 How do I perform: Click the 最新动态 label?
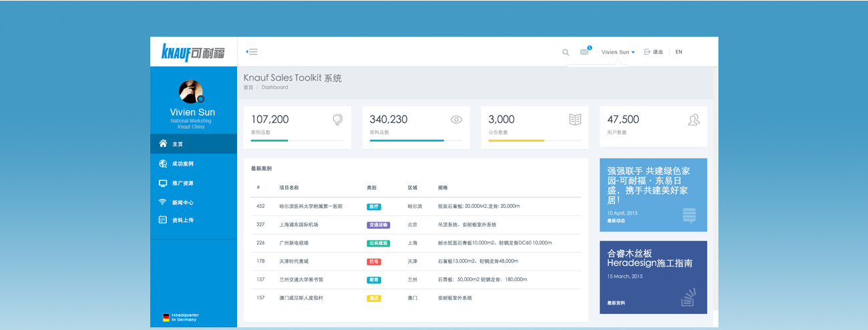tap(616, 221)
